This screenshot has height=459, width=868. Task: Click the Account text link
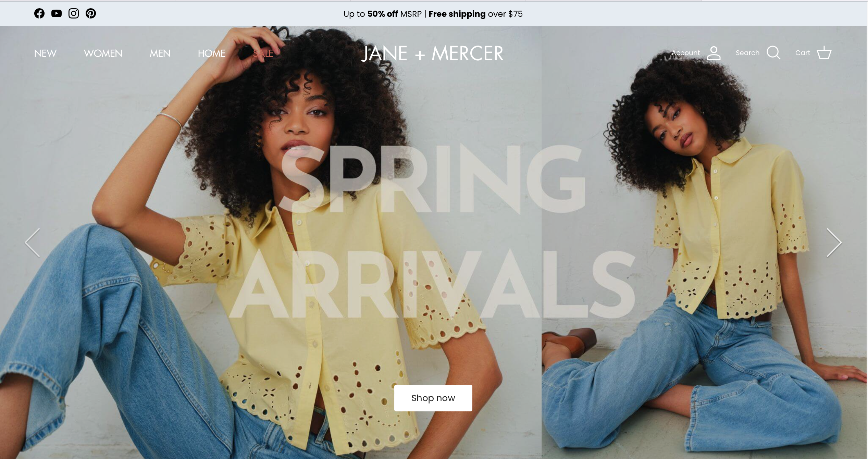coord(685,53)
